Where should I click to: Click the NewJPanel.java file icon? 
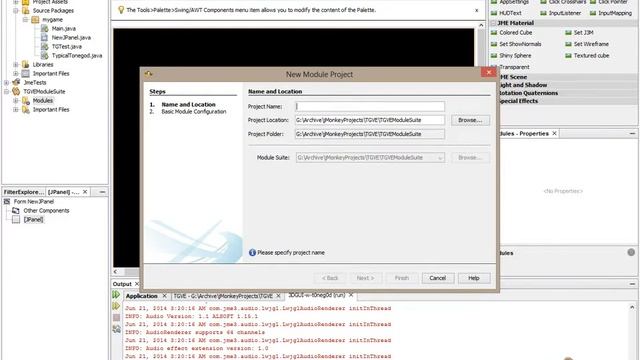pyautogui.click(x=44, y=38)
